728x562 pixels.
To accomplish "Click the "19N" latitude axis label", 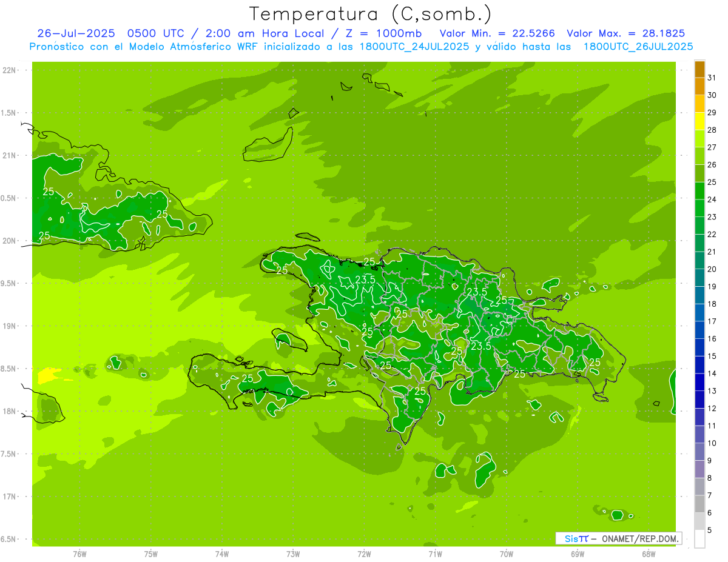I will (10, 326).
